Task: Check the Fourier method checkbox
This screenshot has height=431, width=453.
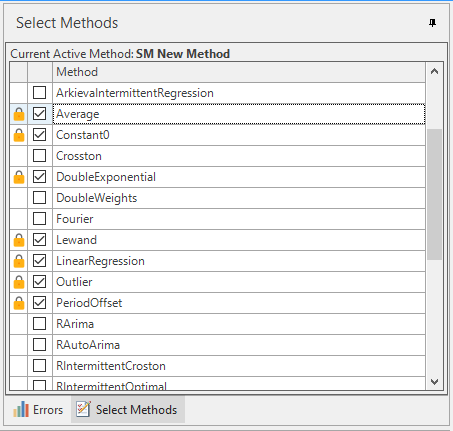Action: (40, 219)
